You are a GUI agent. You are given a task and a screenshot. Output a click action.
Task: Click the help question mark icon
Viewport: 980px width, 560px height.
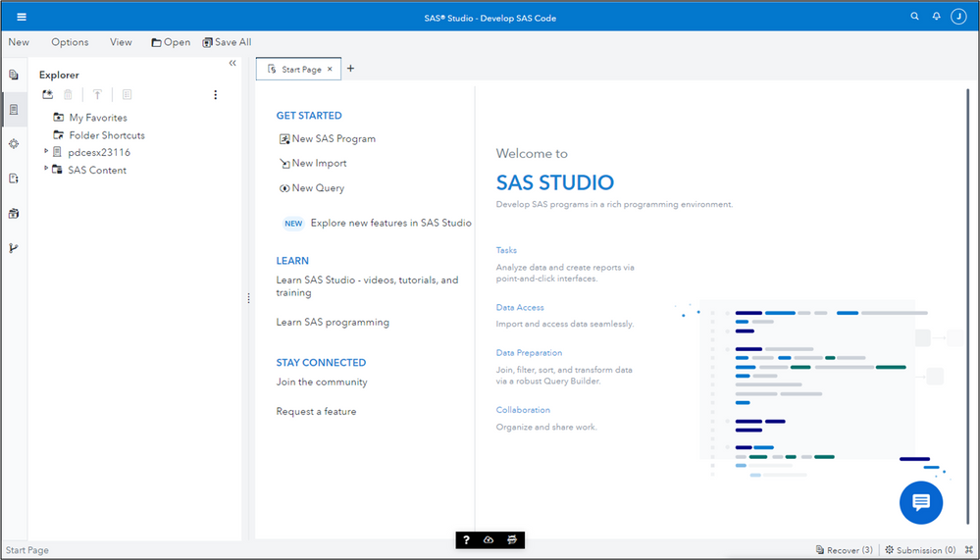pos(467,540)
